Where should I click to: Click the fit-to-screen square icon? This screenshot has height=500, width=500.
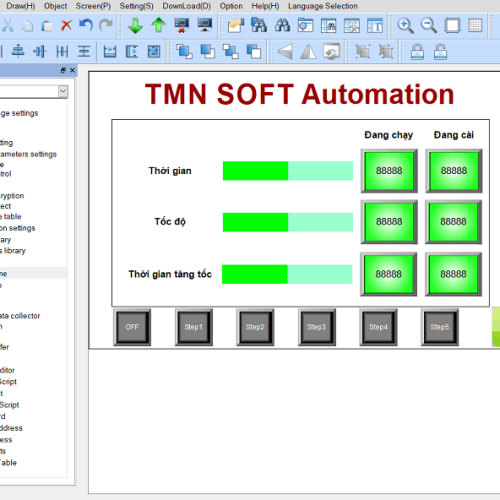pyautogui.click(x=452, y=26)
